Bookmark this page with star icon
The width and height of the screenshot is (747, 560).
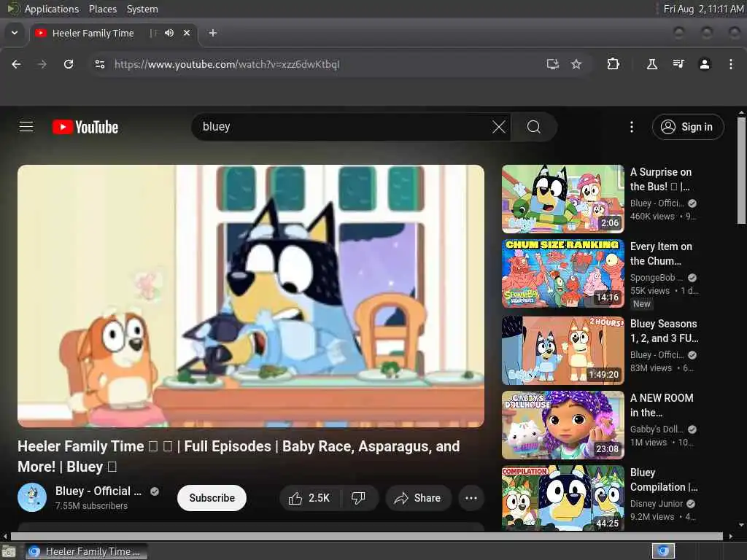click(x=576, y=64)
